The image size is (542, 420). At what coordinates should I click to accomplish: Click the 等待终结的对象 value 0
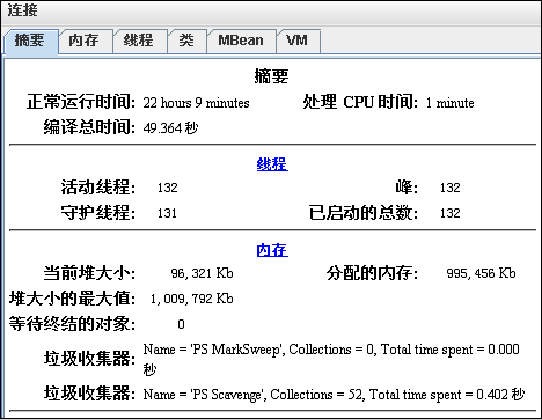181,324
